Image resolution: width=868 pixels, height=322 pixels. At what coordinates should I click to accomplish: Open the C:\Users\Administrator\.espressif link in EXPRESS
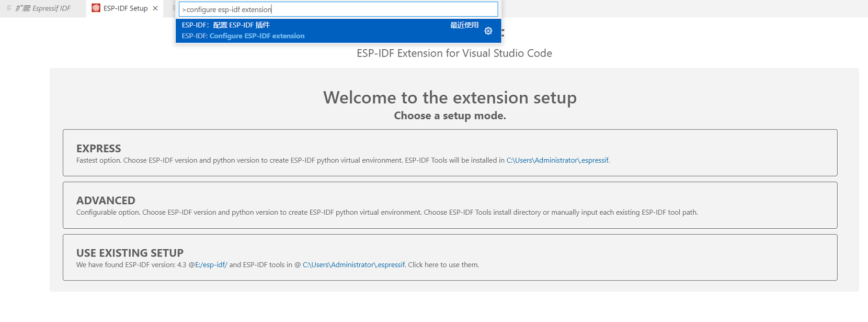[557, 160]
